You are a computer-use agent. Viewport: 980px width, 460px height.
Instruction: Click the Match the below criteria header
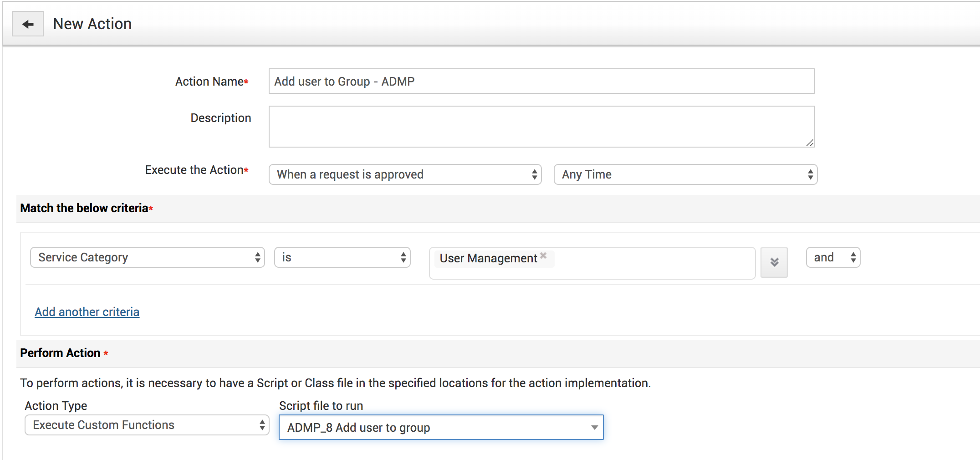84,208
